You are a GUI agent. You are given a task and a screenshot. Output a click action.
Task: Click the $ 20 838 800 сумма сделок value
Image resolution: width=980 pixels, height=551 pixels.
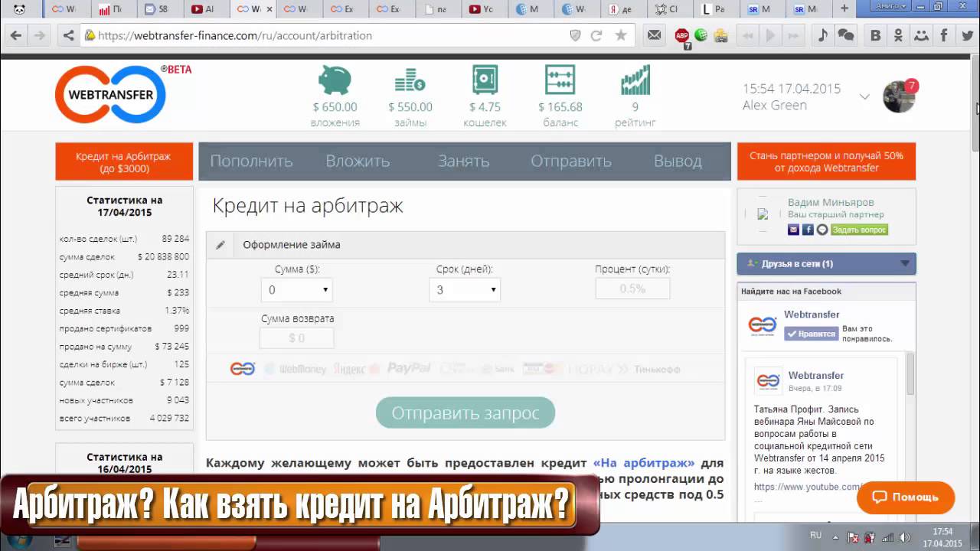point(164,257)
